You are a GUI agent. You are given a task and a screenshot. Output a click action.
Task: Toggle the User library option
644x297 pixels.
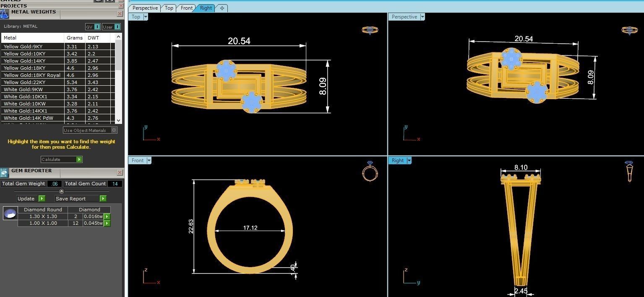click(112, 26)
